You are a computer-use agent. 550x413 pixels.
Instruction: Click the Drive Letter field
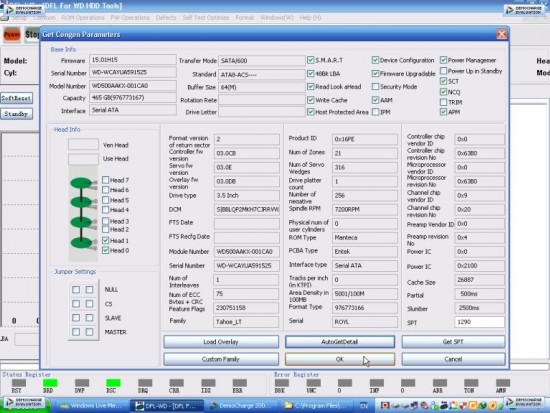pyautogui.click(x=262, y=112)
